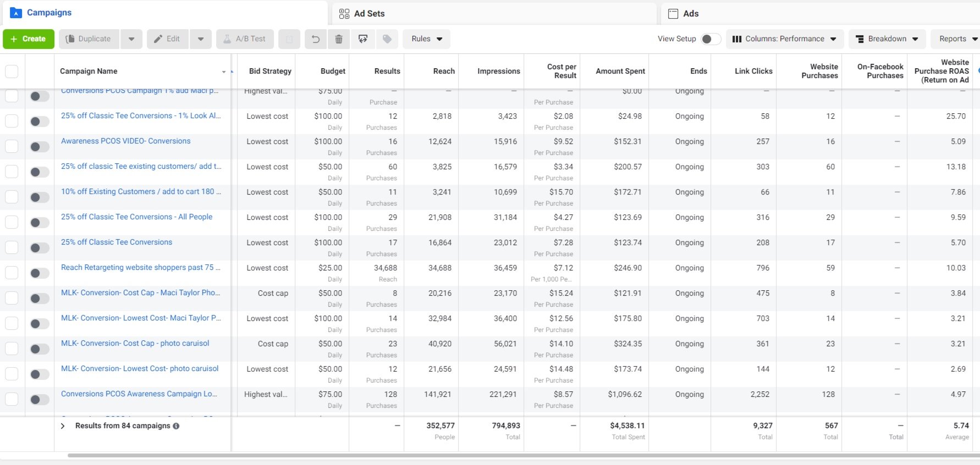Open the Breakdown dropdown

(887, 39)
